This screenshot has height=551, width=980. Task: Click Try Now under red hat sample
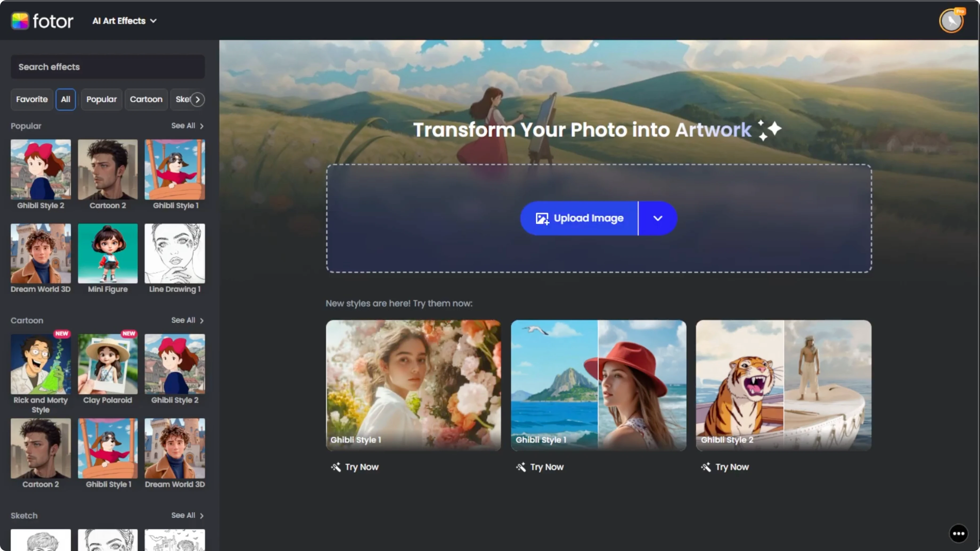click(540, 467)
